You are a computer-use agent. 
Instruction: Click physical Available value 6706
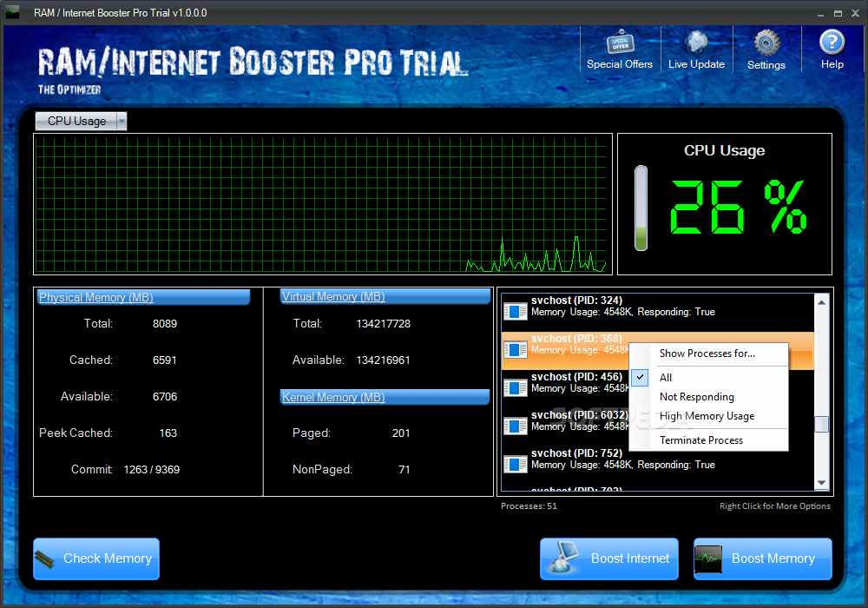(164, 396)
